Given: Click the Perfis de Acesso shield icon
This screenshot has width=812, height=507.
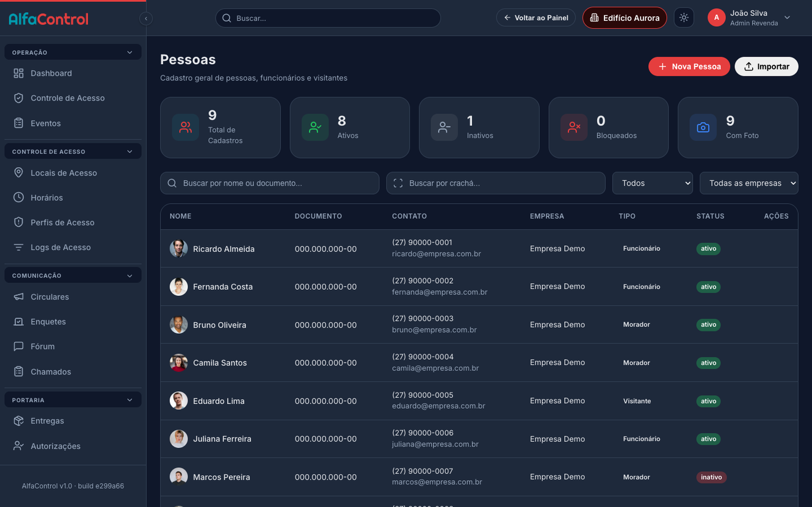Looking at the screenshot, I should click(19, 223).
